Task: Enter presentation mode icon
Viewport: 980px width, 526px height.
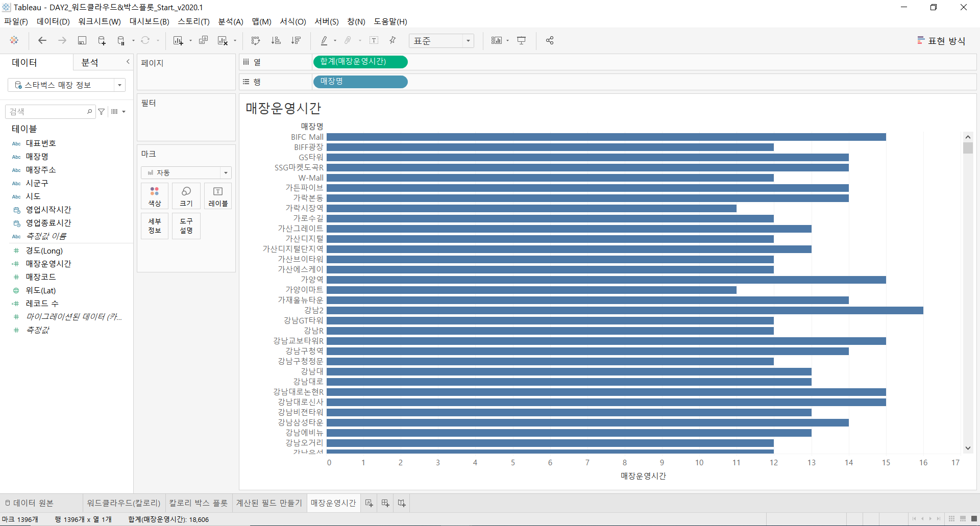Action: point(522,40)
